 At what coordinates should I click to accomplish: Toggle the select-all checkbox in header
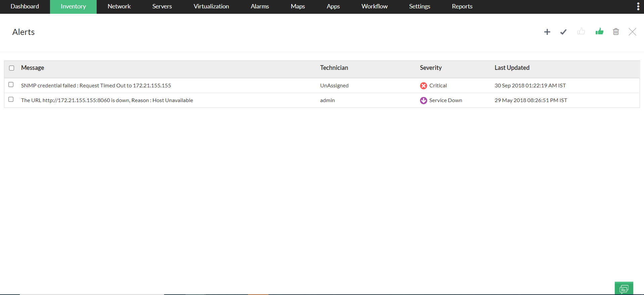point(12,68)
